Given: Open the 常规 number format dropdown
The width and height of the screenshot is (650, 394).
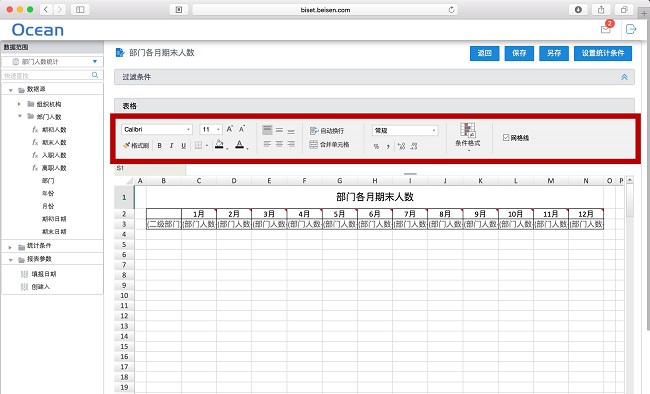Looking at the screenshot, I should [405, 130].
